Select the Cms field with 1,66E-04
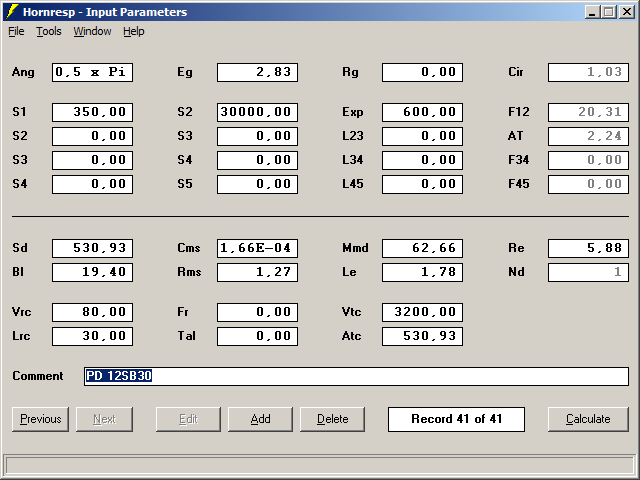Screen dimensions: 640x480 (257, 248)
